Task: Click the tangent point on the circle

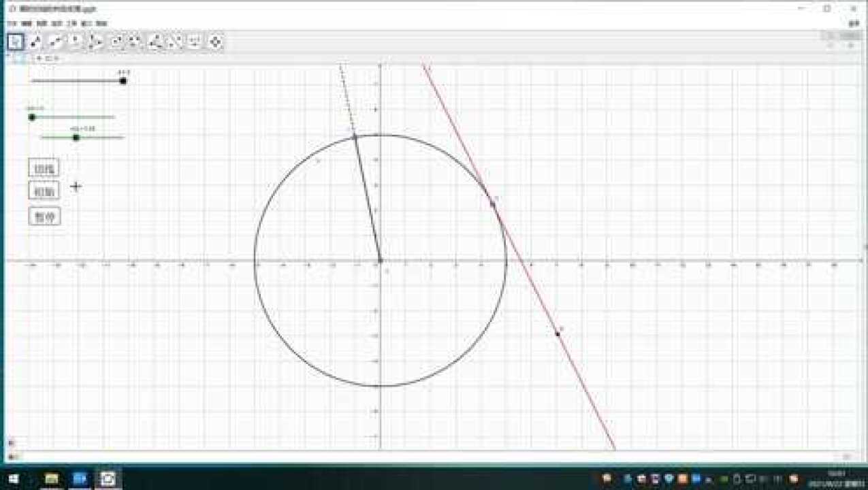Action: coord(493,203)
